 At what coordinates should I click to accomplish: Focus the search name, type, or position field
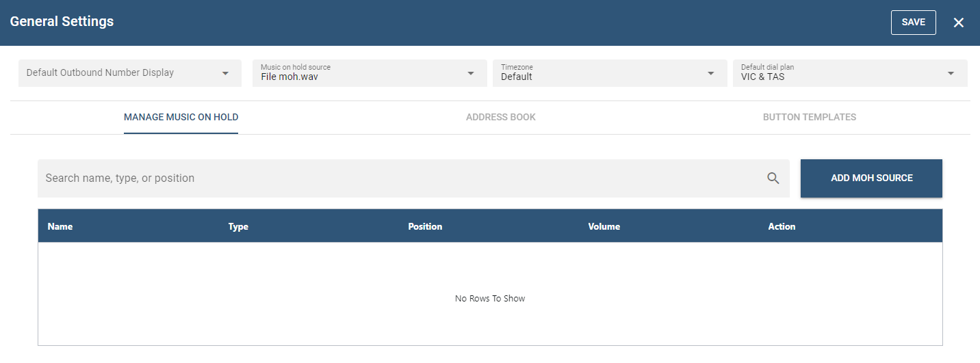tap(397, 178)
